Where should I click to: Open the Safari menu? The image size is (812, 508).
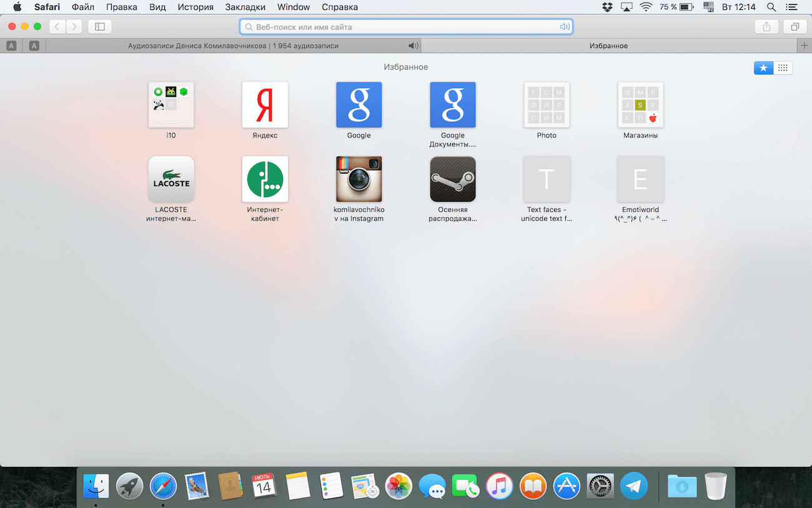click(47, 7)
